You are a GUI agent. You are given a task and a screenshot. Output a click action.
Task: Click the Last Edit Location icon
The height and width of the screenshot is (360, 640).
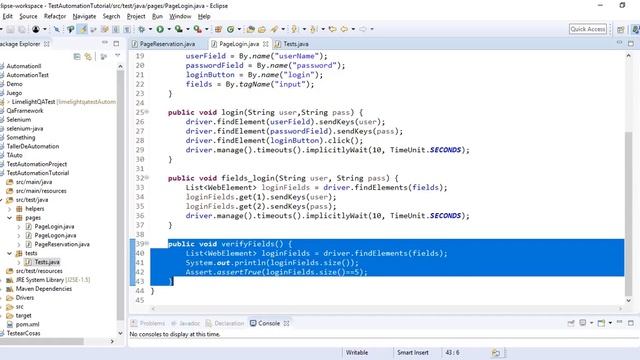(x=332, y=29)
